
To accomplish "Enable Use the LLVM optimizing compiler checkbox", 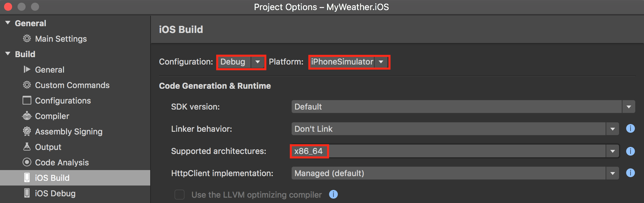I will pyautogui.click(x=180, y=195).
